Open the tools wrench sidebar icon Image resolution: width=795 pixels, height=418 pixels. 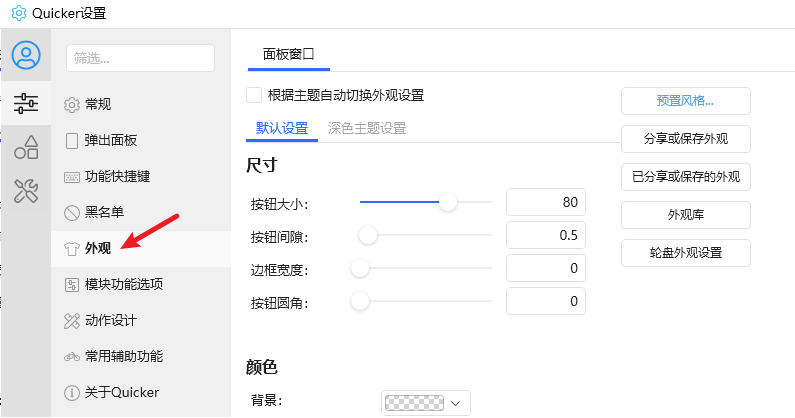[x=26, y=191]
